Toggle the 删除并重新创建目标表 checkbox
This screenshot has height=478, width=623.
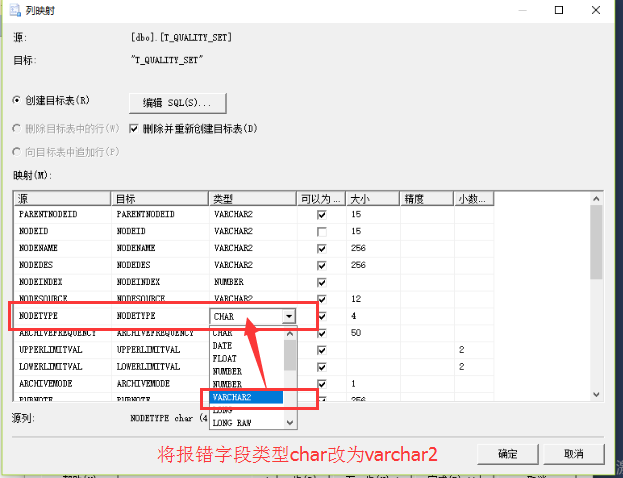pos(134,129)
